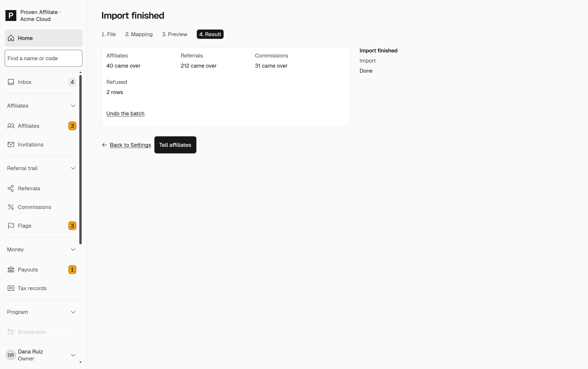Click the 'Done' status text
Screen dimensions: 588x369
(366, 71)
